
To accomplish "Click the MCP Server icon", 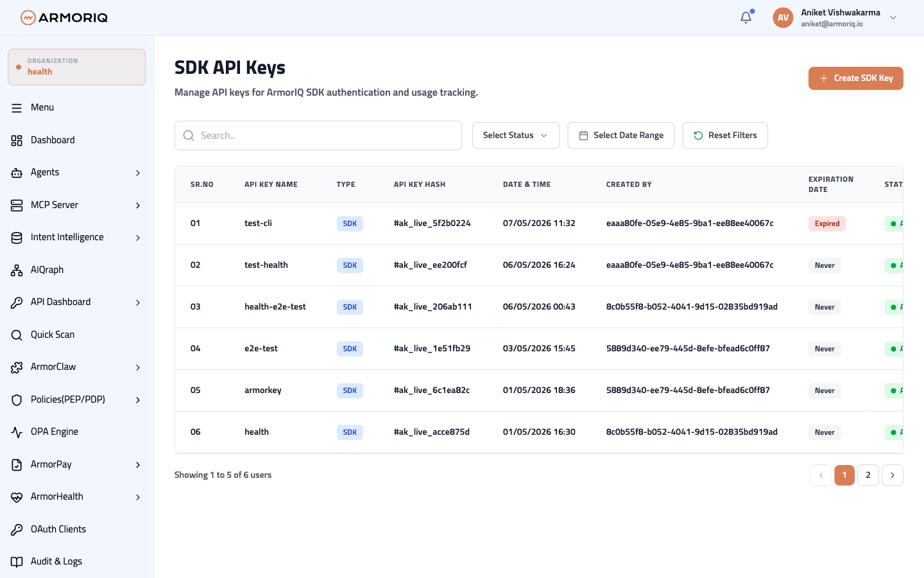I will coord(17,205).
